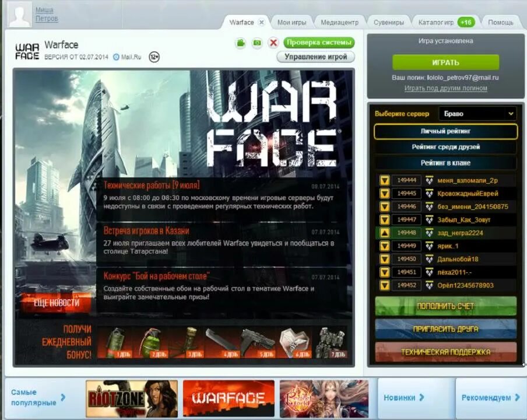Viewport: 527px width, 420px height.
Task: Click ПРИГЛАСИТЬ ДРУГА button
Action: (445, 329)
